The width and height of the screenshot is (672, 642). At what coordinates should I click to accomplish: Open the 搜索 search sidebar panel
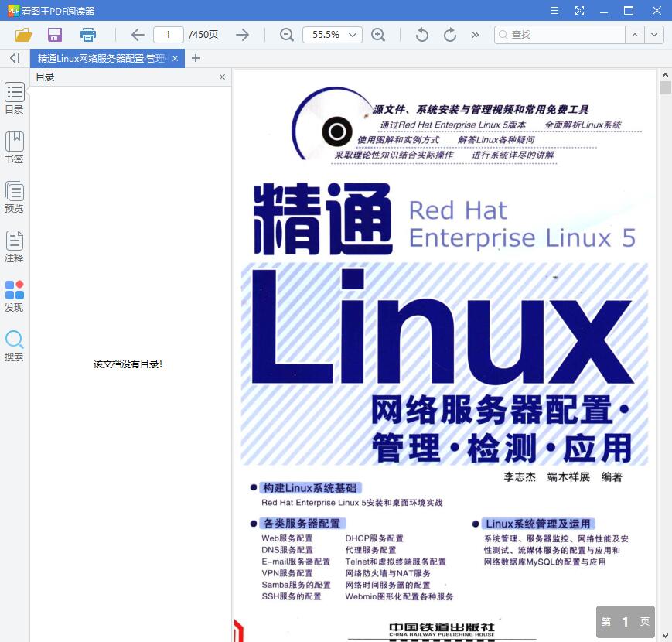(14, 346)
